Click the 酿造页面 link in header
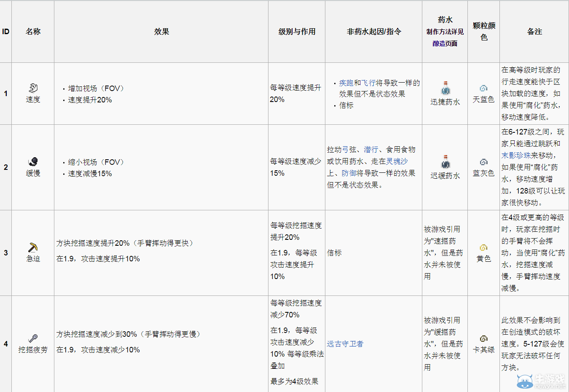Viewport: 569px width, 392px height. tap(445, 43)
